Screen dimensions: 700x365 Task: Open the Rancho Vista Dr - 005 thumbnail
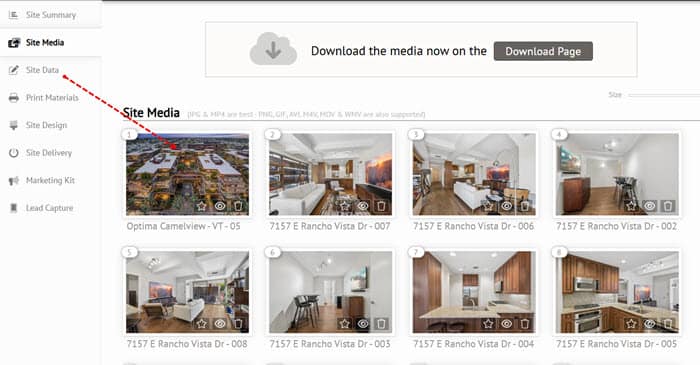[617, 292]
